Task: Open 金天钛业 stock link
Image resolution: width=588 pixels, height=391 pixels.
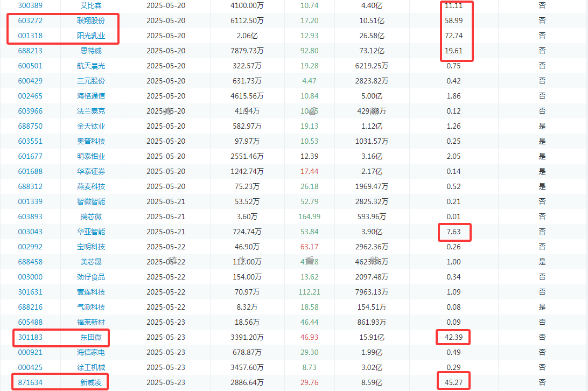Action: point(91,126)
